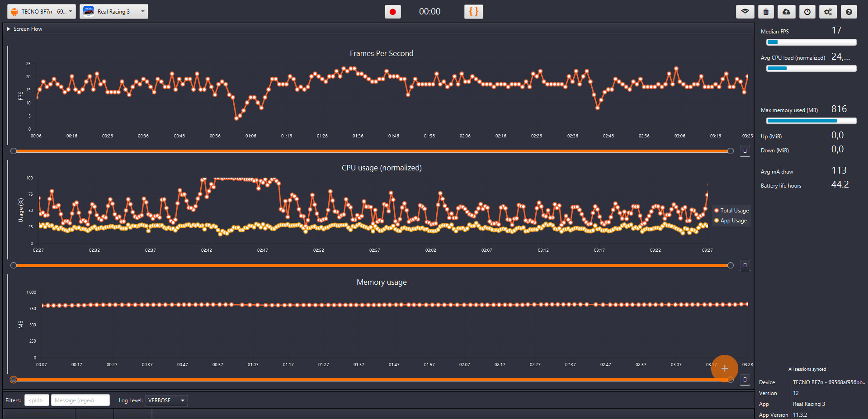Start recording with the red record button
868x419 pixels.
tap(393, 12)
